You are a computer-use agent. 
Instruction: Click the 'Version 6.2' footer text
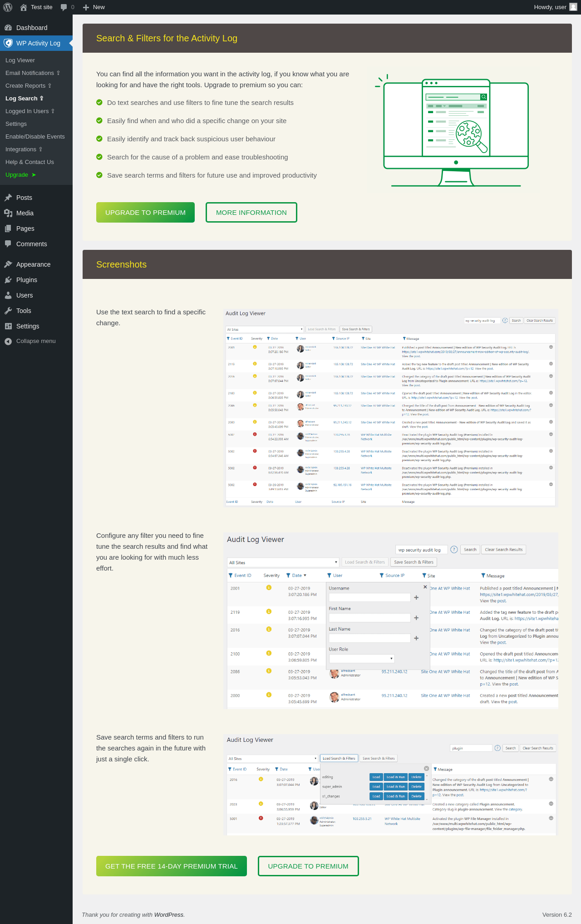point(557,914)
